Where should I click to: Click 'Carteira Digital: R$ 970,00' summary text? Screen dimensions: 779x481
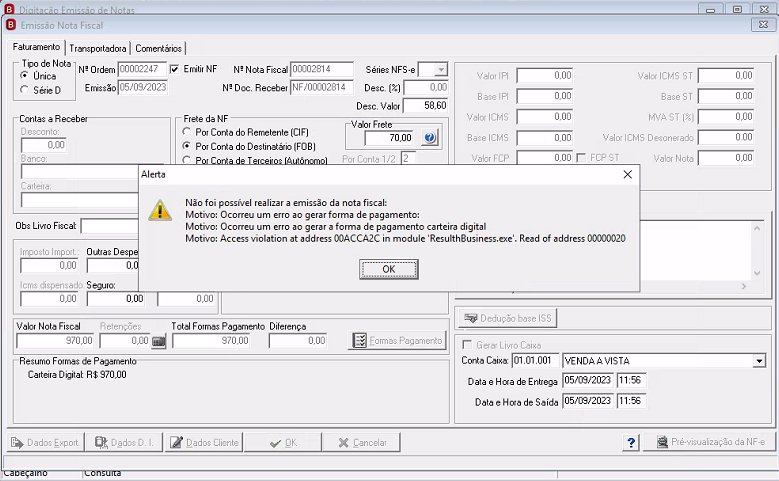pyautogui.click(x=77, y=375)
